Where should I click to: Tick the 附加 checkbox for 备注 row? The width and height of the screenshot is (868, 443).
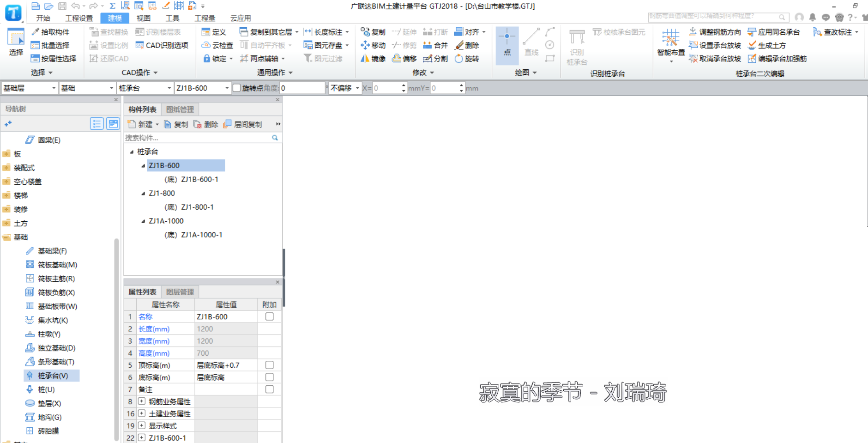coord(270,389)
